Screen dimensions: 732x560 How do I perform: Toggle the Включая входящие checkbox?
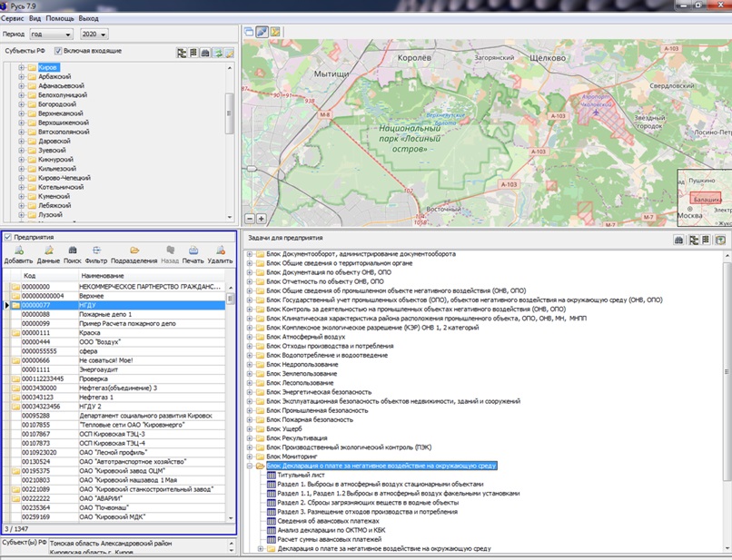coord(59,51)
